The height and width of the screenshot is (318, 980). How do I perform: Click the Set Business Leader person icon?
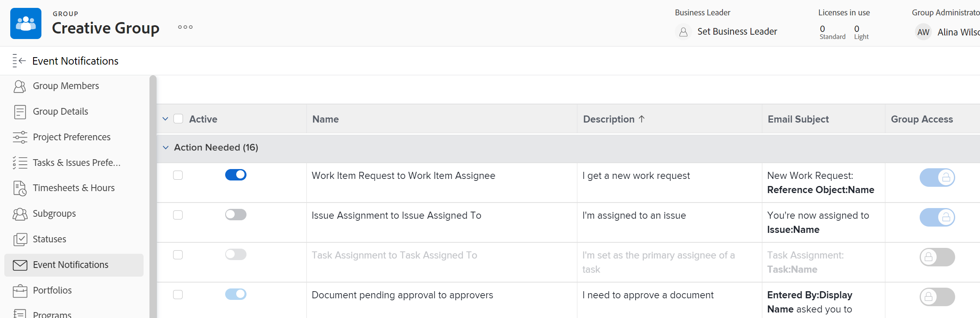(x=683, y=32)
